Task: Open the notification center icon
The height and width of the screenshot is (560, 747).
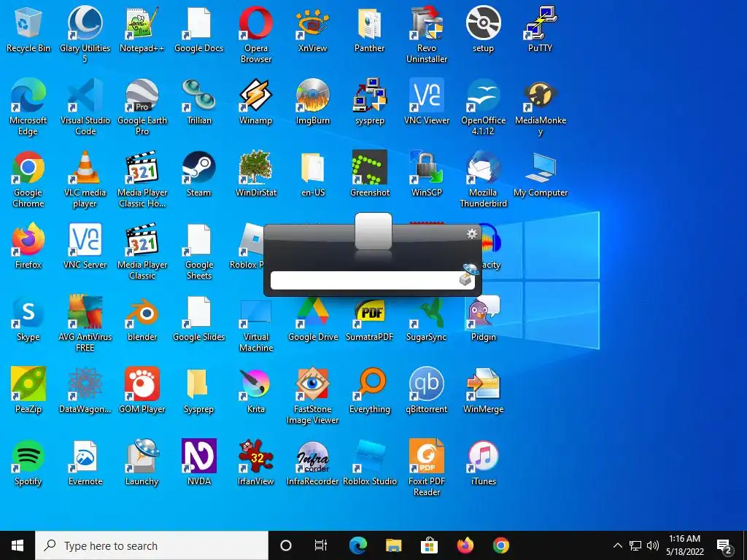Action: click(724, 545)
